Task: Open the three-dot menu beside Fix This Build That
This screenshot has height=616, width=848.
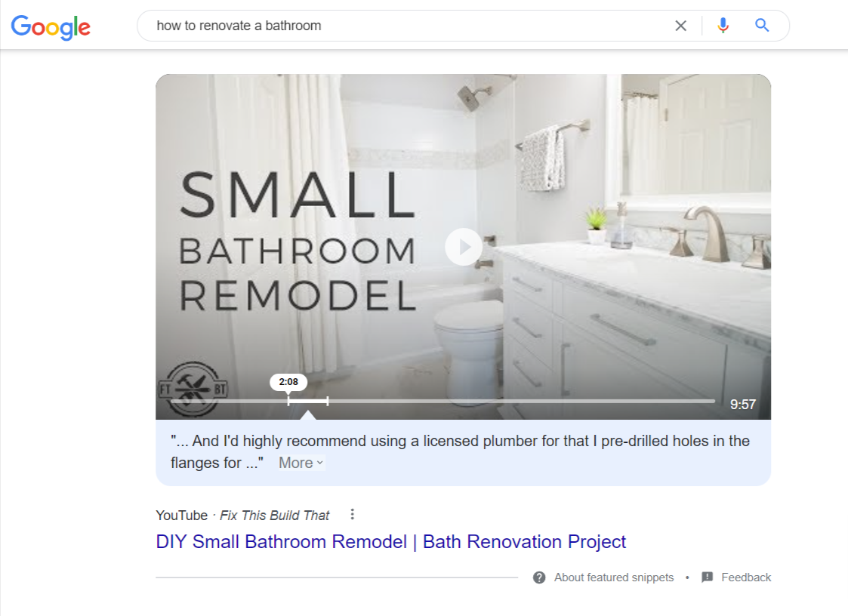Action: coord(352,515)
